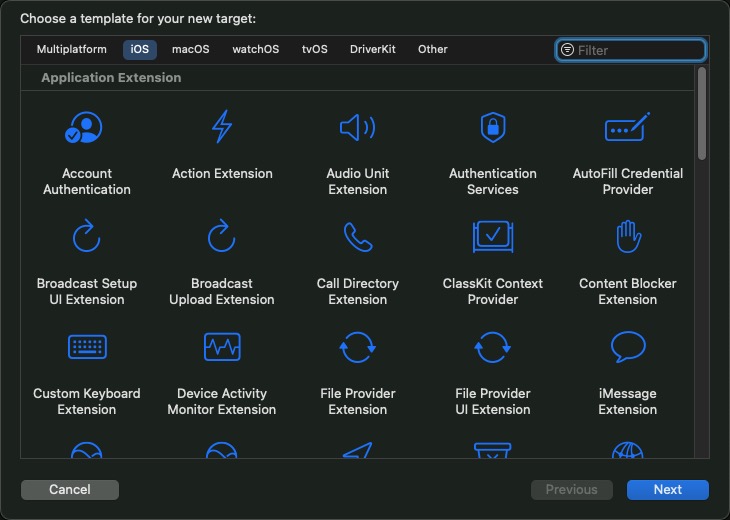Click the template list vertical scrollbar
Viewport: 730px width, 520px height.
[x=702, y=114]
